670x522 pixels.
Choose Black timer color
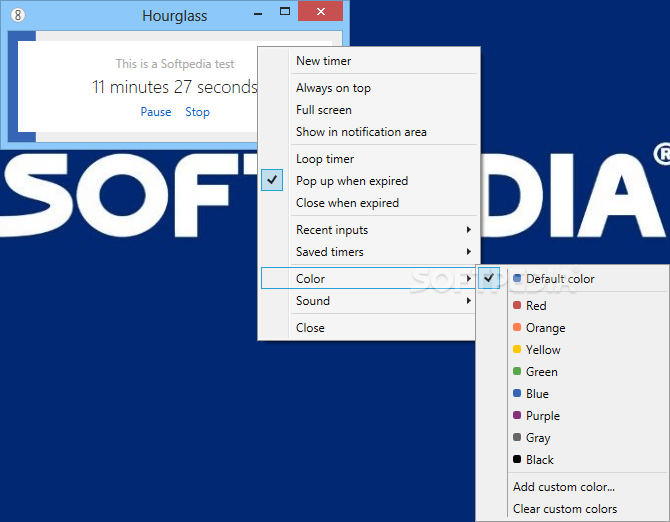(x=572, y=460)
